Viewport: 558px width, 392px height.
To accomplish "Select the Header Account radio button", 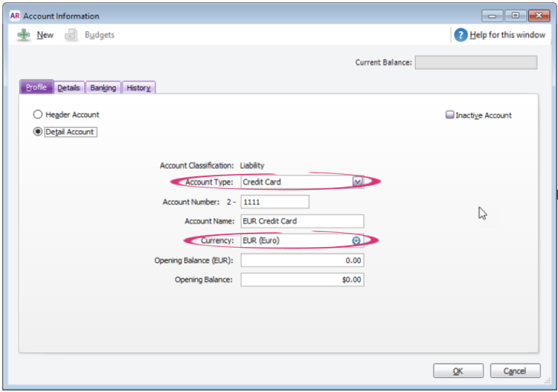I will point(38,115).
